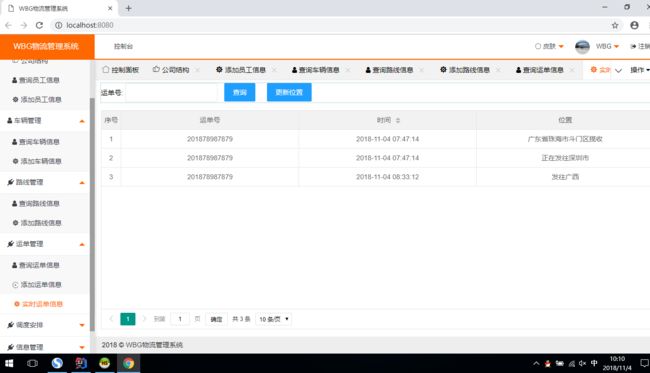Screen dimensions: 650x373
Task: Open the 皮肤 skin dropdown
Action: (x=549, y=46)
